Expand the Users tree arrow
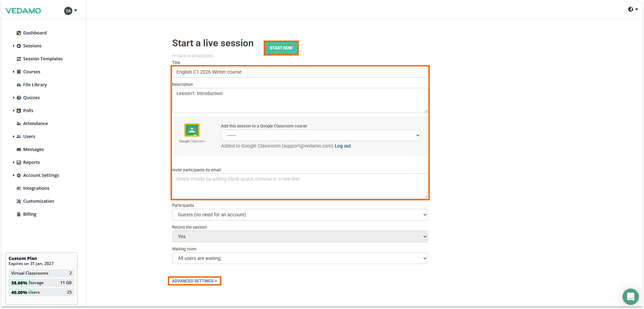Viewport: 644px width, 309px height. pyautogui.click(x=14, y=137)
